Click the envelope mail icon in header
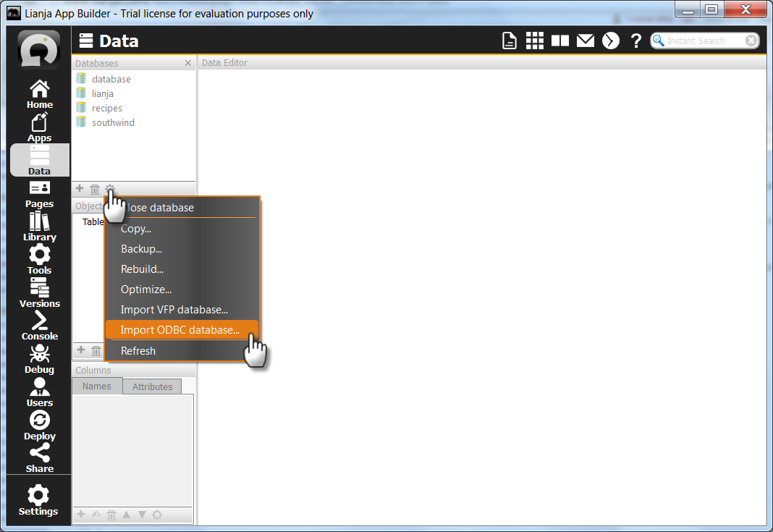This screenshot has height=532, width=773. [585, 41]
